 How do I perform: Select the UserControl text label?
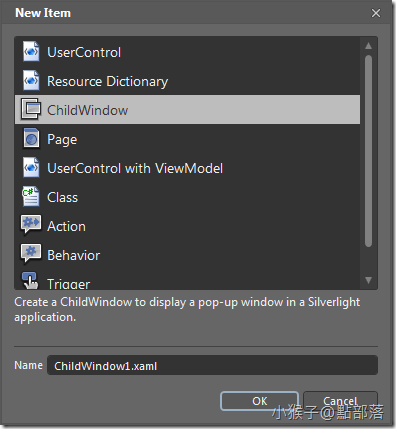point(84,52)
